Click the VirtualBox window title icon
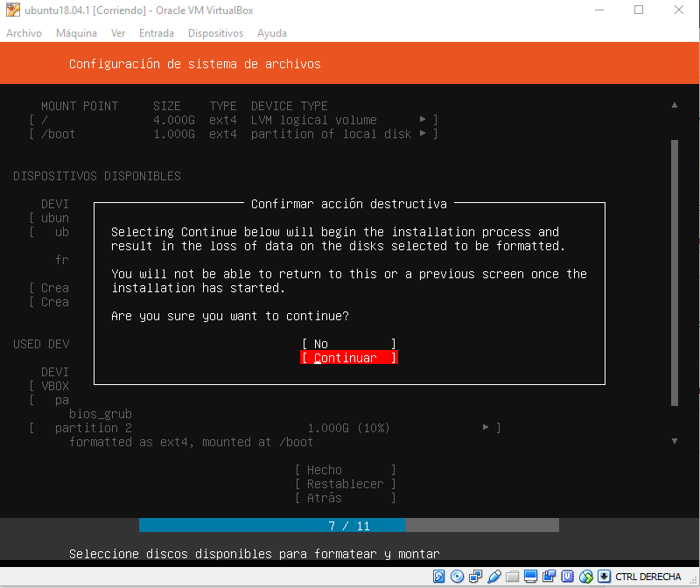The image size is (700, 588). pos(13,10)
